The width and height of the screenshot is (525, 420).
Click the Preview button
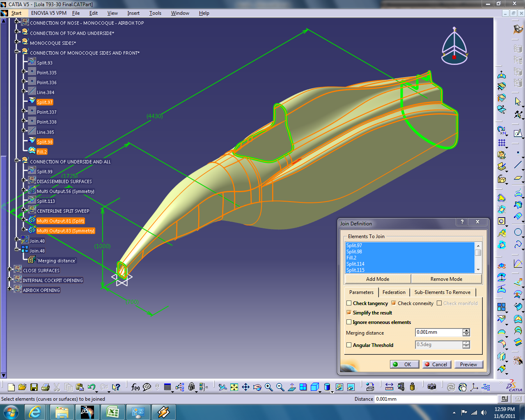point(469,364)
